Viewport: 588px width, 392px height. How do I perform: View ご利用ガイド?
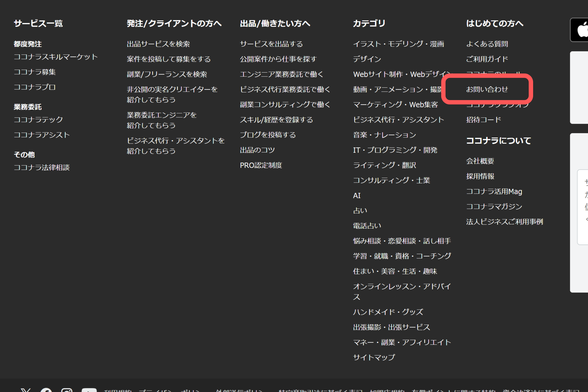(x=487, y=59)
